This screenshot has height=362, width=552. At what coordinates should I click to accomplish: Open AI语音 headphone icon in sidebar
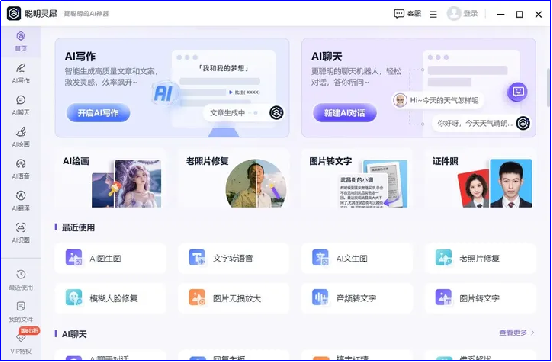pyautogui.click(x=20, y=164)
